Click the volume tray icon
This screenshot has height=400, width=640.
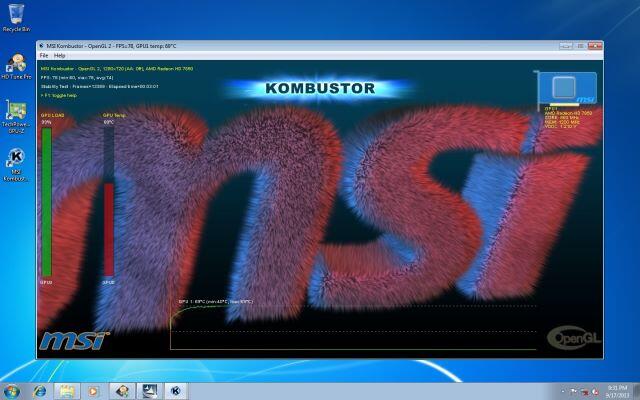click(x=595, y=392)
